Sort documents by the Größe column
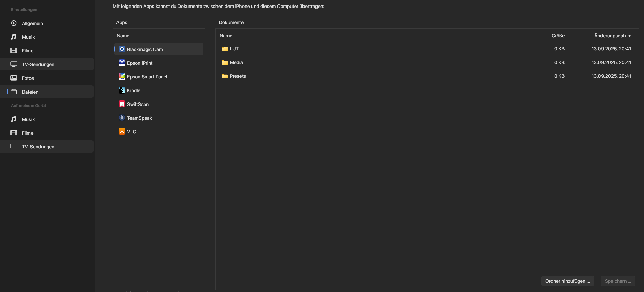644x292 pixels. coord(558,36)
